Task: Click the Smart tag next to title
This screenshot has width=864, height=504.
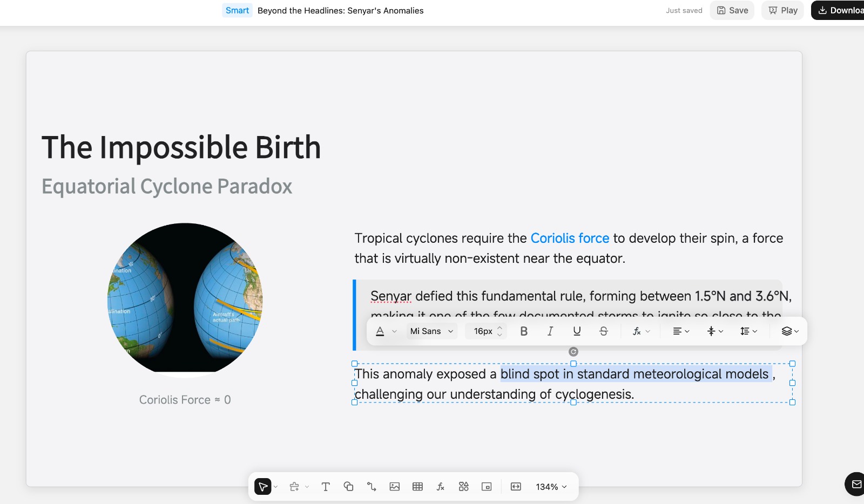Action: click(x=237, y=10)
